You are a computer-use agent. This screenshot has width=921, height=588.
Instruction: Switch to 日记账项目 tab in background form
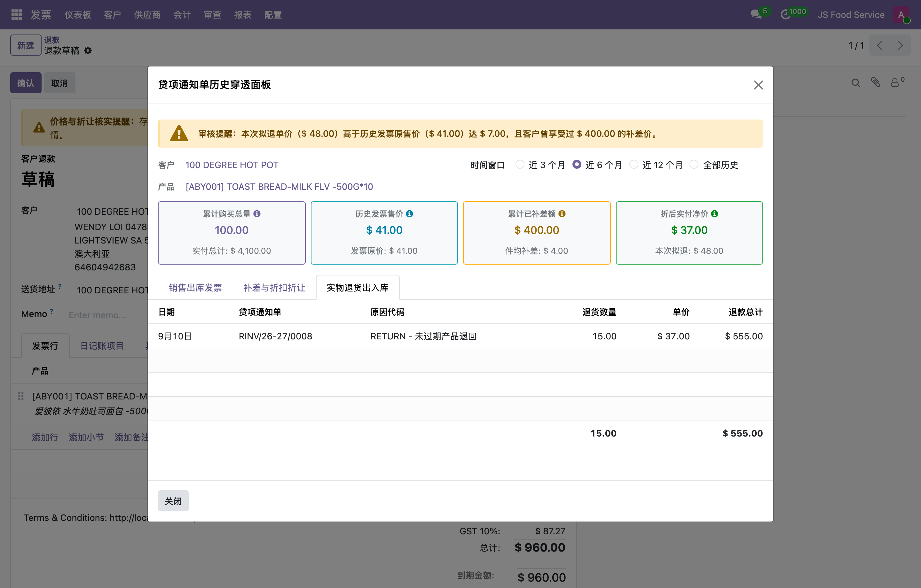point(102,346)
